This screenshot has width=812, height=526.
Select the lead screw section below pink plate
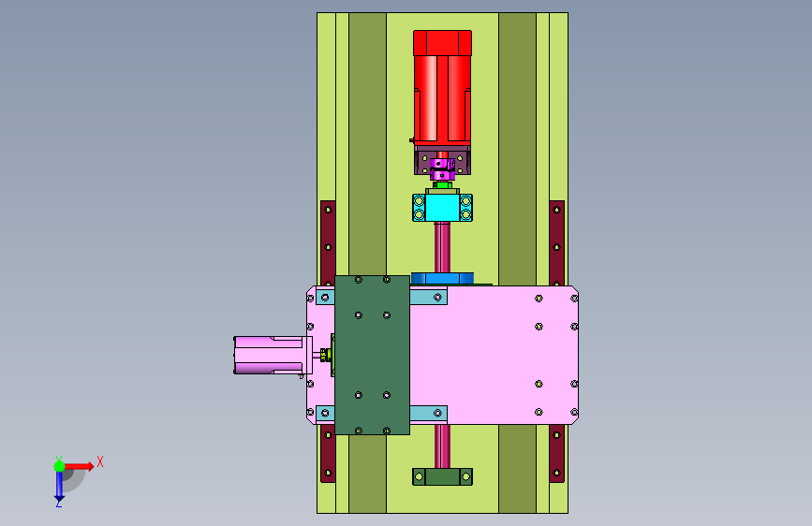(x=442, y=446)
